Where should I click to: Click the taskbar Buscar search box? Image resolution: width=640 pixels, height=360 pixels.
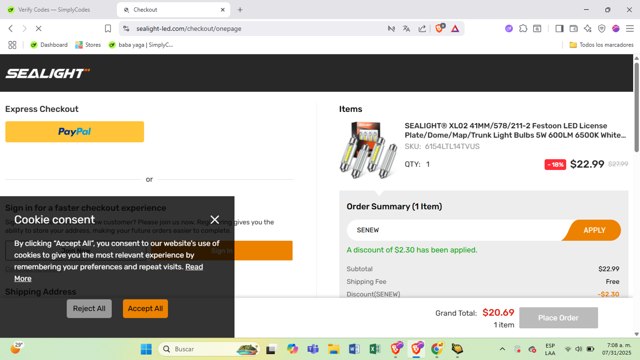209,349
